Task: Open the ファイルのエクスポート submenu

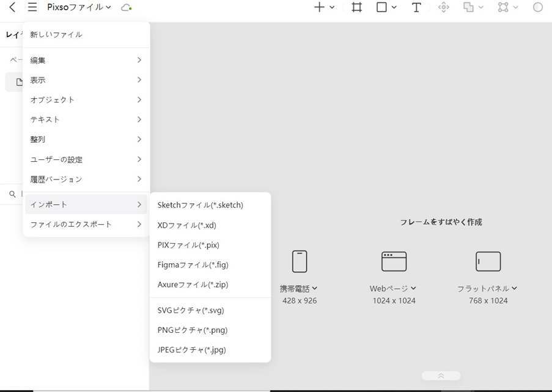Action: click(x=86, y=224)
